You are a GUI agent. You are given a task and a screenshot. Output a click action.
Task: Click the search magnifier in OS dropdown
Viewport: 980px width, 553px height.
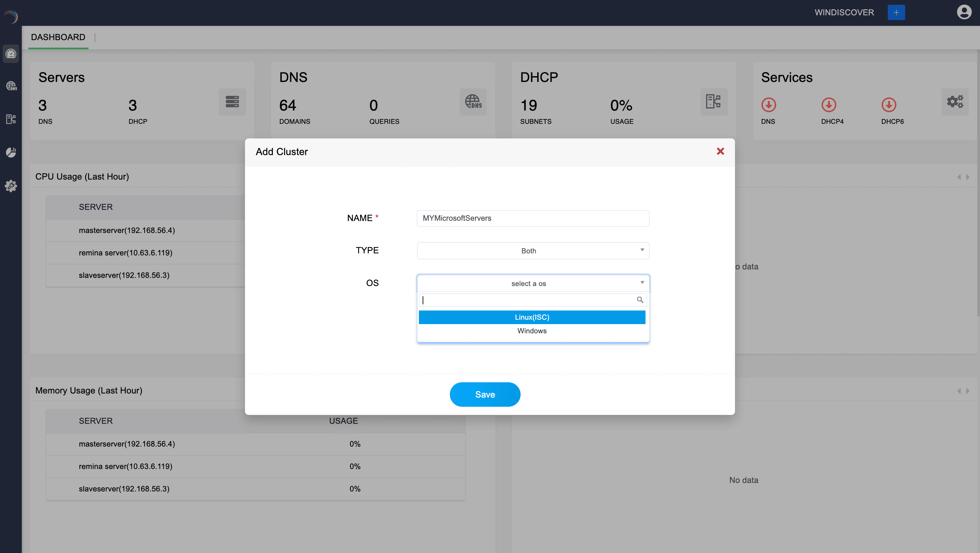pos(640,300)
